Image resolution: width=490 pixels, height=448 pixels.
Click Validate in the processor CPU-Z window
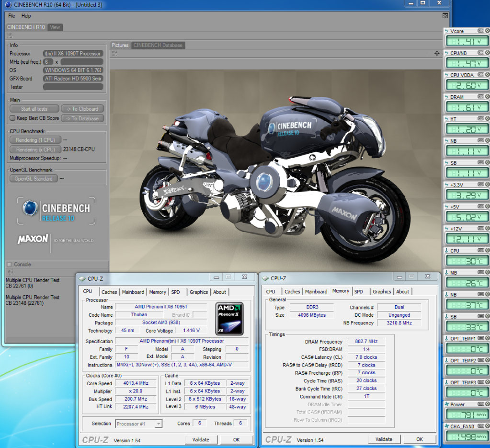tap(201, 439)
